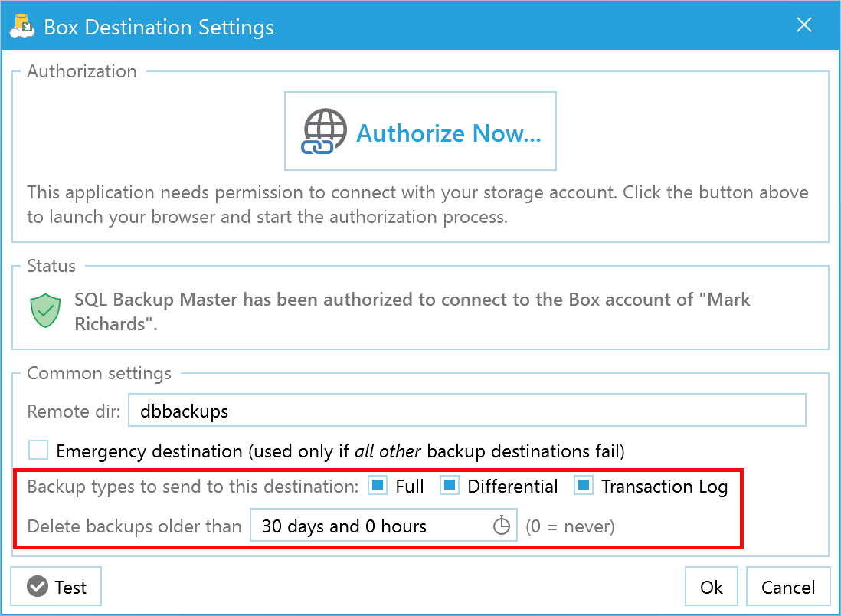
Task: Click the "Backup types to send" label
Action: pyautogui.click(x=192, y=487)
